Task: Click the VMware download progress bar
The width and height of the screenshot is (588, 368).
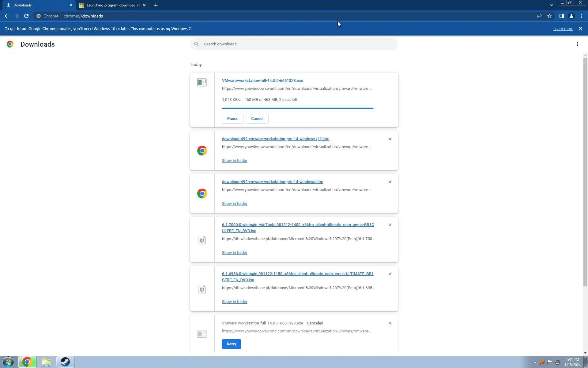Action: [298, 108]
